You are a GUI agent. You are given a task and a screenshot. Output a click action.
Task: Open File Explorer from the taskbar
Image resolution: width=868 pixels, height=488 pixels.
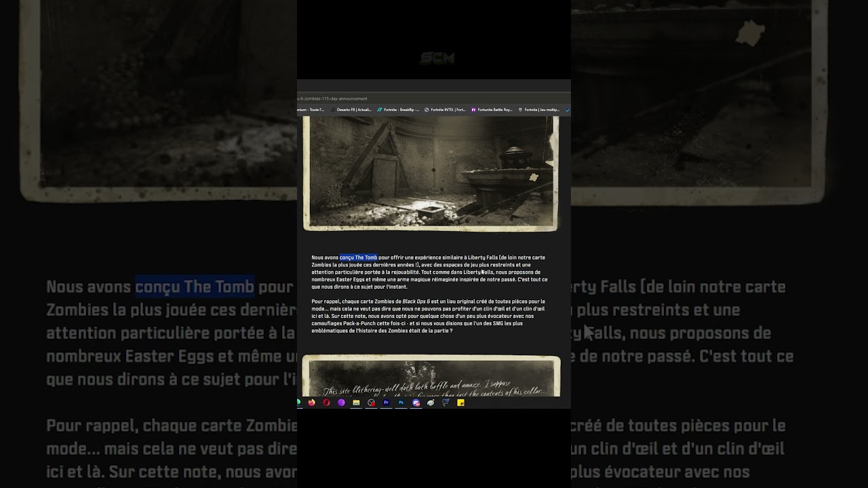point(356,403)
